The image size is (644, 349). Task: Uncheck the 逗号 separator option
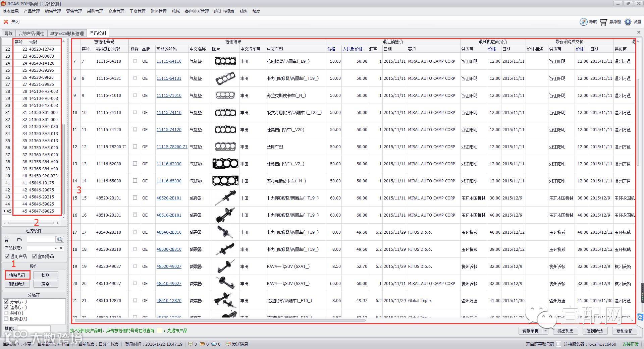(x=6, y=307)
